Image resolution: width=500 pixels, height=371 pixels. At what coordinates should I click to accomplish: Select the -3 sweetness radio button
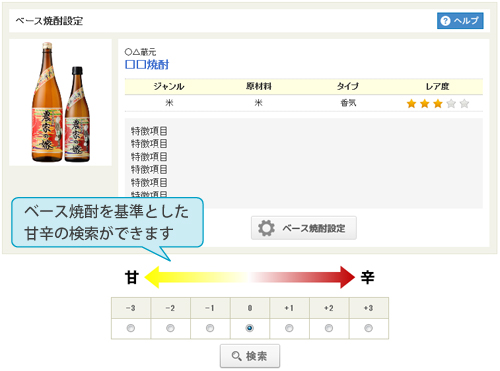131,328
